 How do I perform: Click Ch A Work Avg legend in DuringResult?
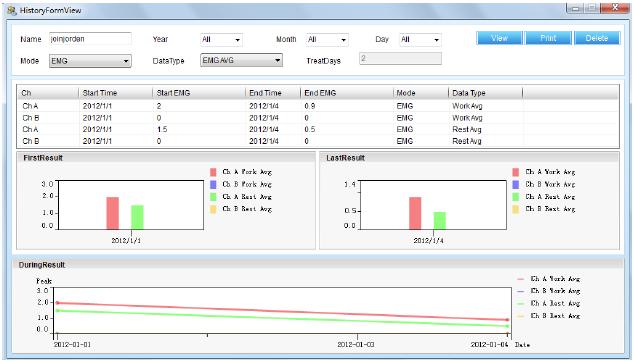pos(549,279)
